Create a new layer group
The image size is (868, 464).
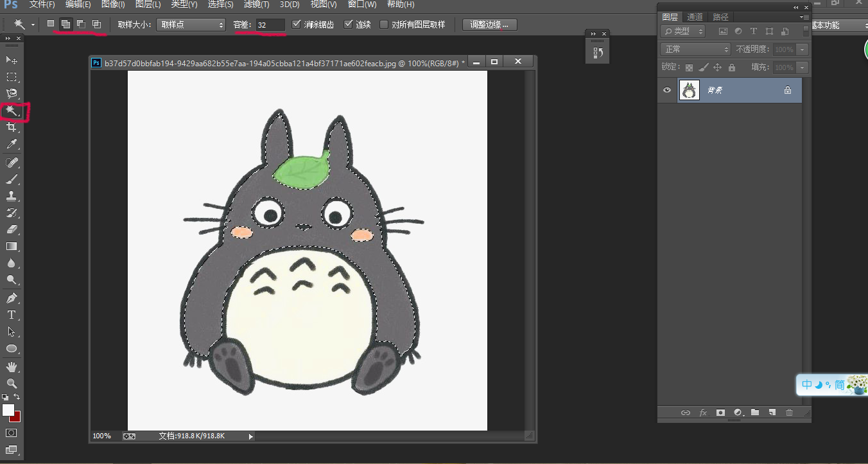755,413
